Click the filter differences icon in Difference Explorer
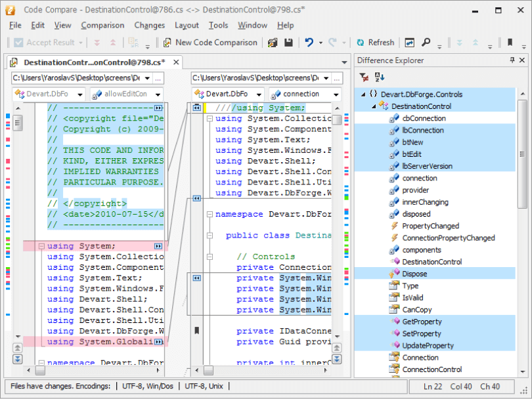Image resolution: width=532 pixels, height=399 pixels. (x=364, y=77)
